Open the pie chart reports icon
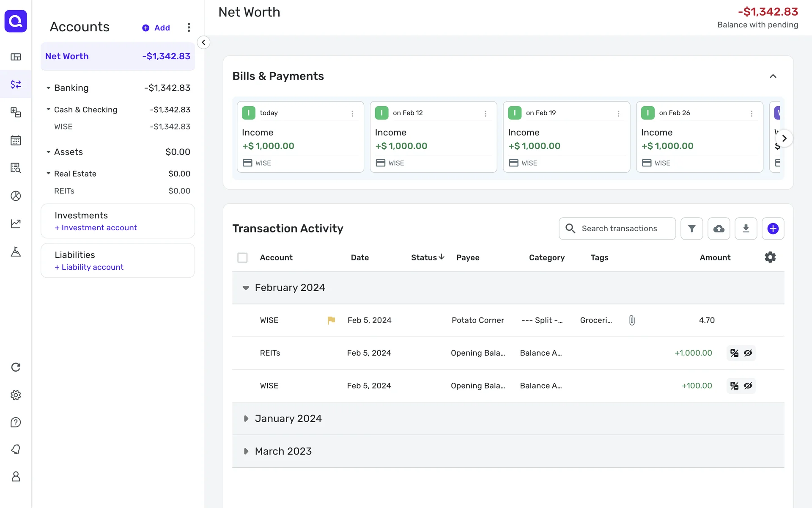Image resolution: width=812 pixels, height=508 pixels. (x=16, y=196)
